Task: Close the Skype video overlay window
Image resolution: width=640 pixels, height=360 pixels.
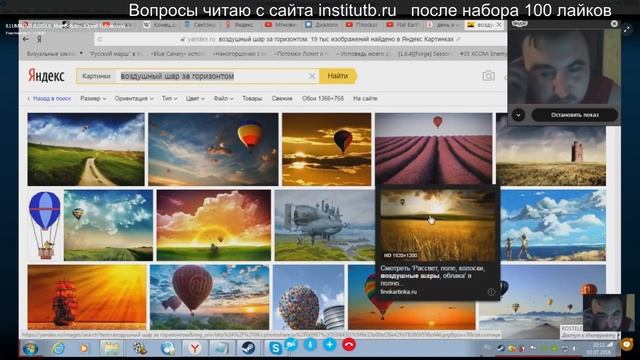Action: (614, 24)
